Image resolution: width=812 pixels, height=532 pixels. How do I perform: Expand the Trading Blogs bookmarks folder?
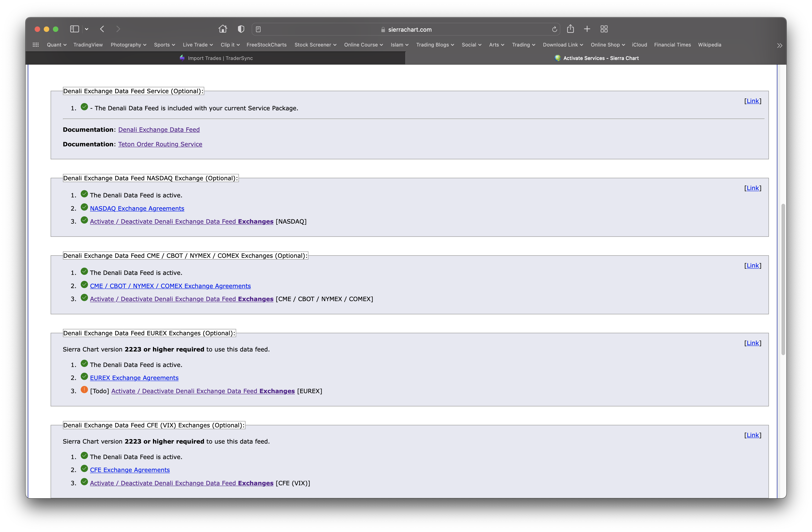435,45
